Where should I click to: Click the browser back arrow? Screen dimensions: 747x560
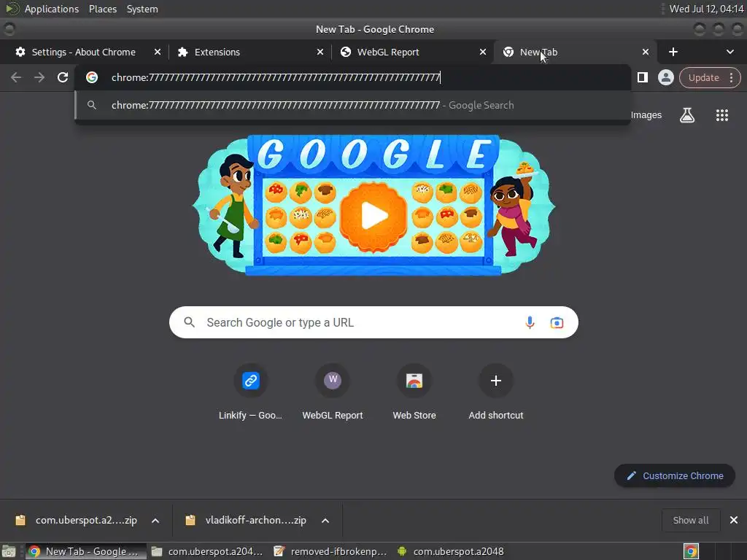pos(16,77)
